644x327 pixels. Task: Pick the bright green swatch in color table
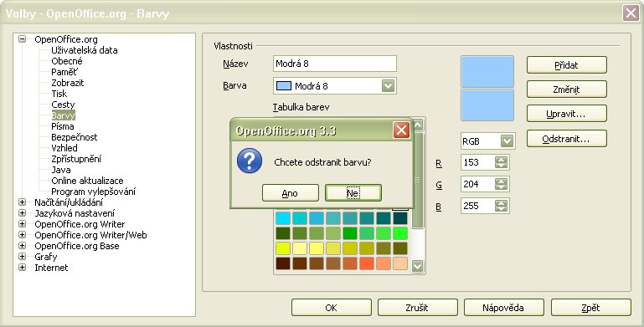[x=400, y=233]
